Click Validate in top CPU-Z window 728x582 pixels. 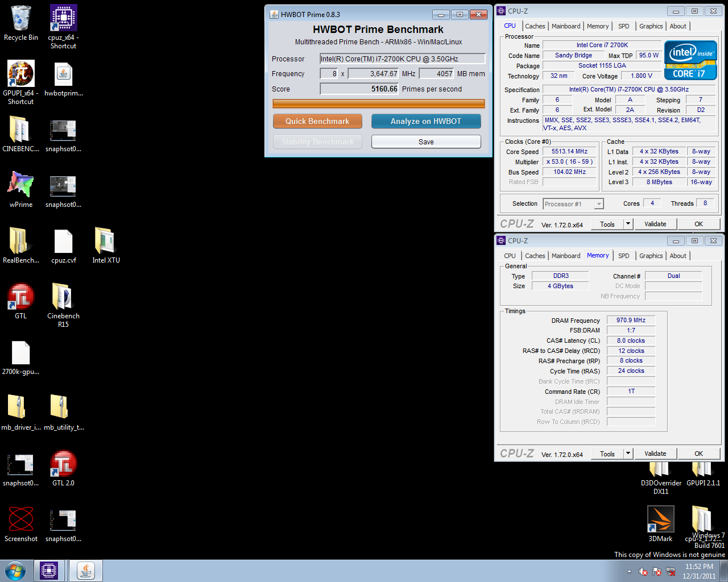(x=655, y=224)
